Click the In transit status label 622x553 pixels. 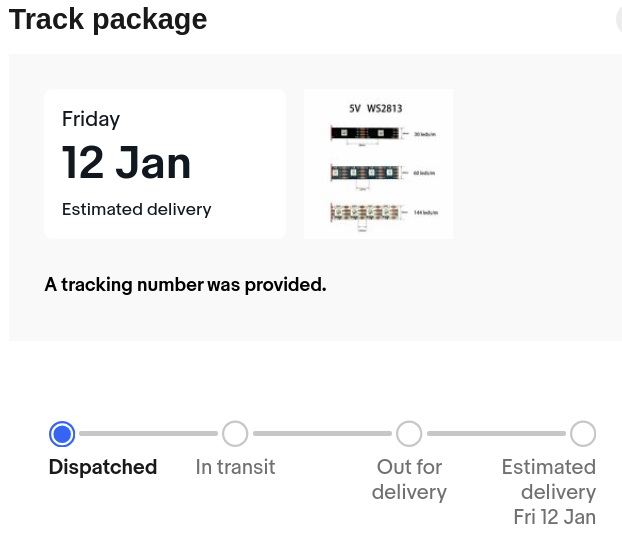235,467
